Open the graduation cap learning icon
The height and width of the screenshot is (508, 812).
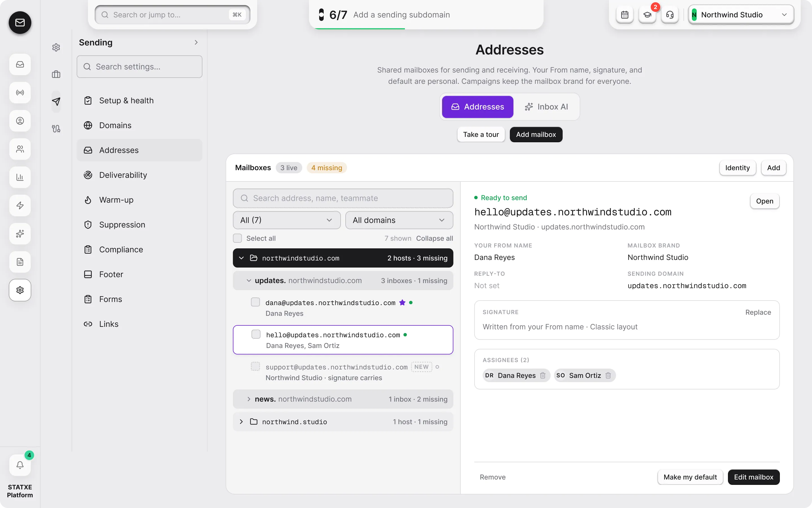[x=647, y=15]
